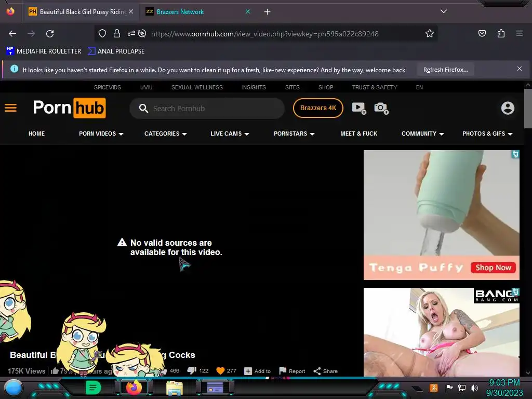The width and height of the screenshot is (532, 399).
Task: Open the site's orange hamburger side menu
Action: [10, 108]
